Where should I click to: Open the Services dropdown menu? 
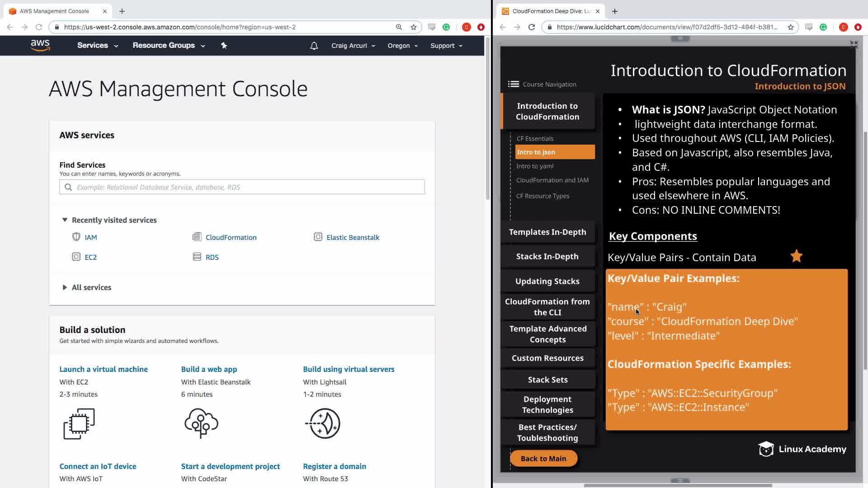click(97, 46)
